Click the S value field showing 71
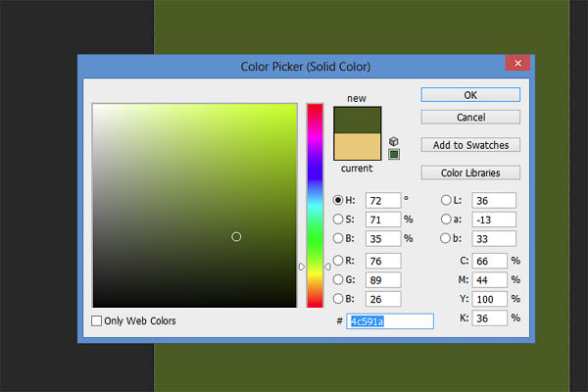588x392 pixels. [x=383, y=220]
